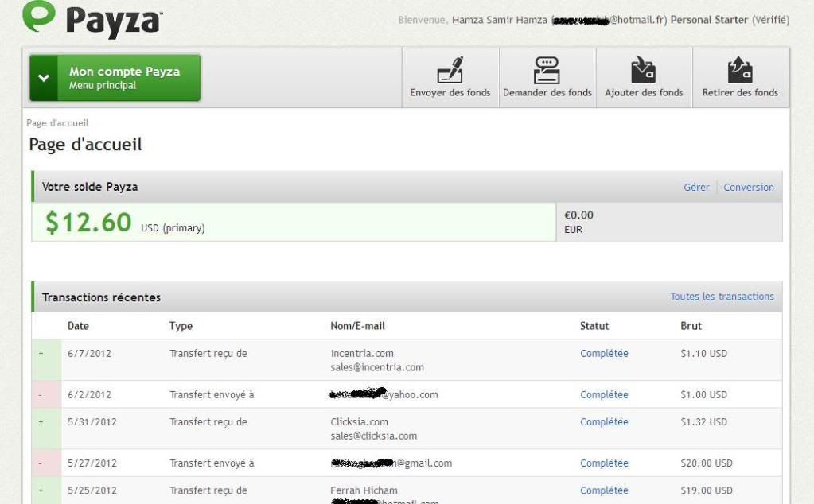814x504 pixels.
Task: Expand the 5/27/2012 transaction minus sign
Action: pyautogui.click(x=41, y=463)
